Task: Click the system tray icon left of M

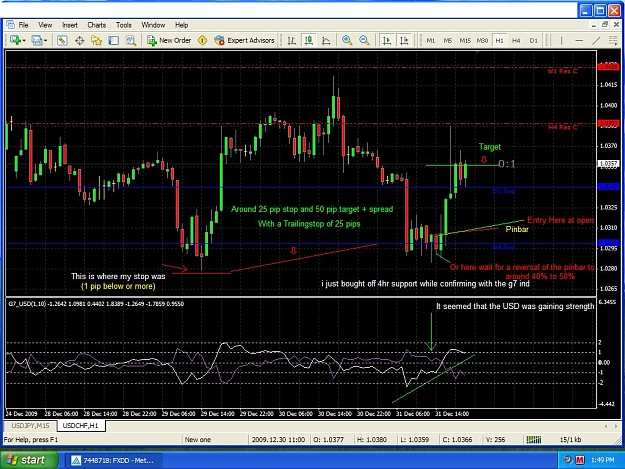Action: pyautogui.click(x=568, y=460)
